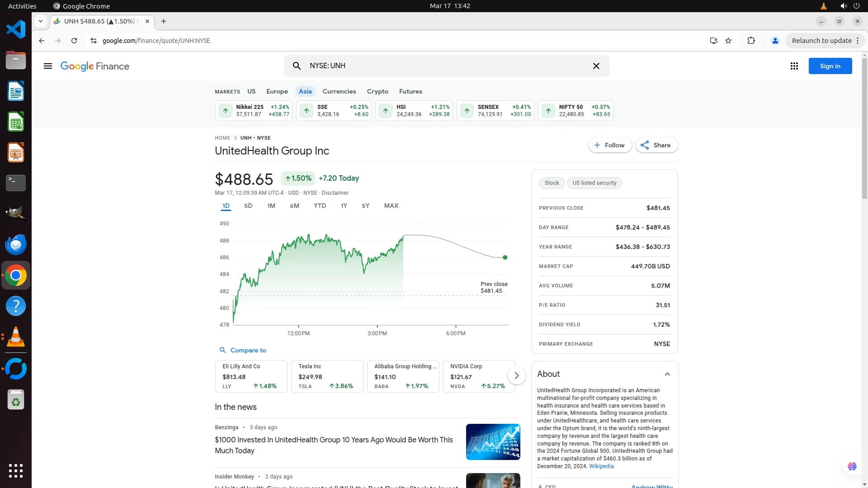The width and height of the screenshot is (868, 488).
Task: Switch chart to 1Y range
Action: coord(344,206)
